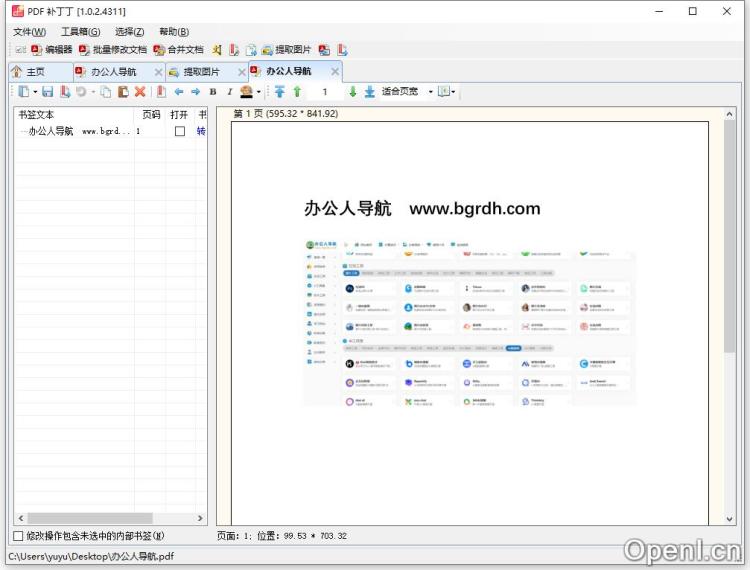The height and width of the screenshot is (570, 750).
Task: Click the 第 1 页 page size label
Action: (x=286, y=114)
